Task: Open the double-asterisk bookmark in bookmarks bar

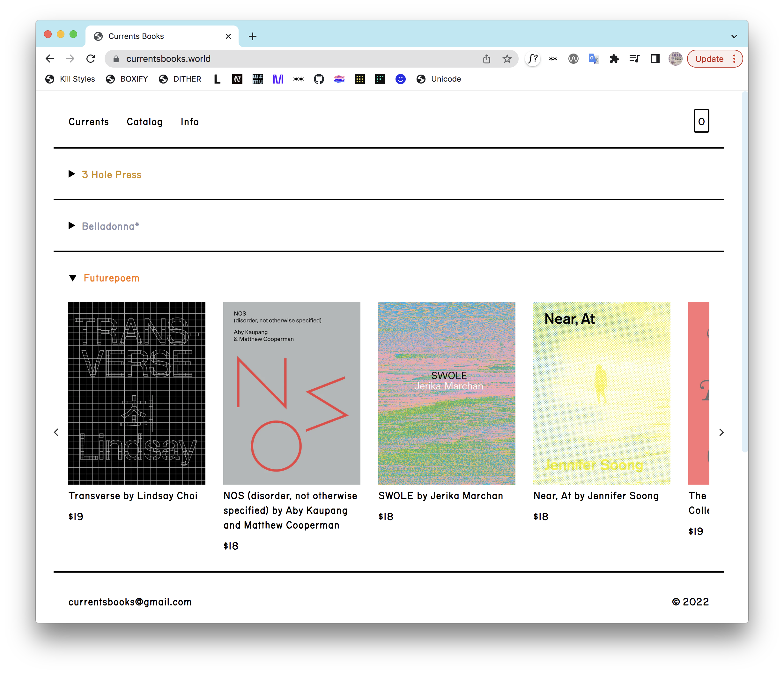Action: pos(299,79)
